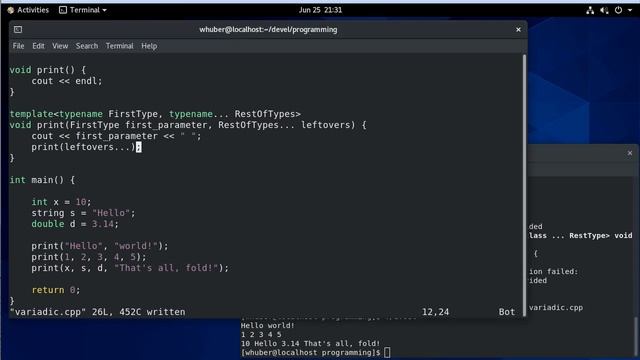
Task: Click the network status icon
Action: pyautogui.click(x=590, y=10)
